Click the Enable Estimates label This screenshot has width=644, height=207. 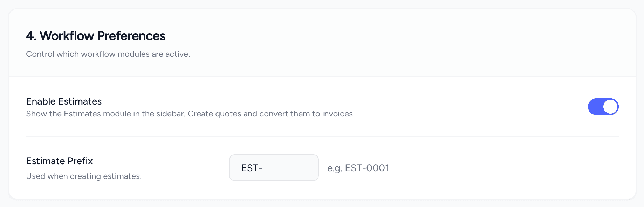64,101
